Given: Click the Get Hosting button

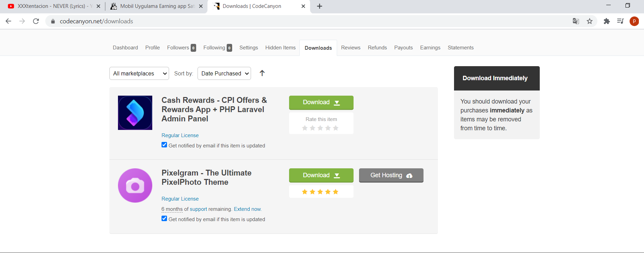Looking at the screenshot, I should [391, 175].
